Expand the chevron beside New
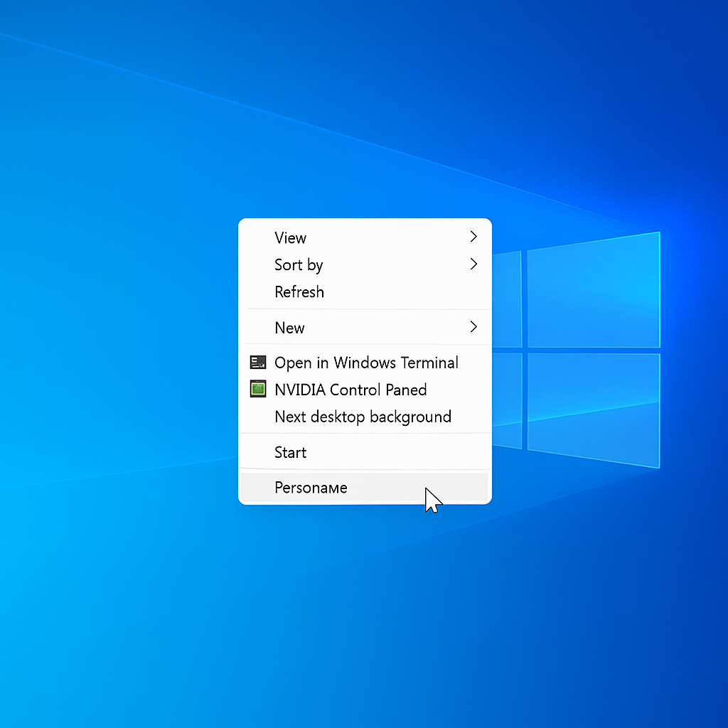This screenshot has height=728, width=728. pos(473,327)
